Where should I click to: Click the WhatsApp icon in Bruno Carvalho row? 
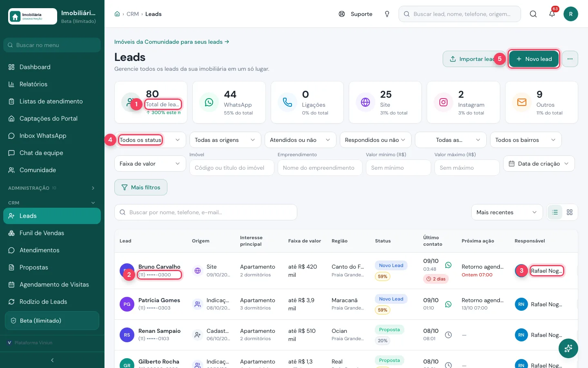pyautogui.click(x=448, y=265)
